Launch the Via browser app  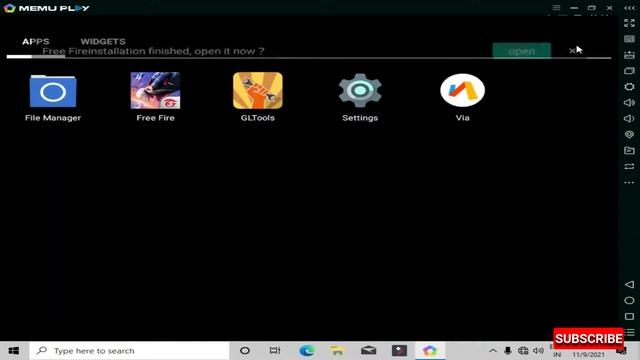click(462, 97)
